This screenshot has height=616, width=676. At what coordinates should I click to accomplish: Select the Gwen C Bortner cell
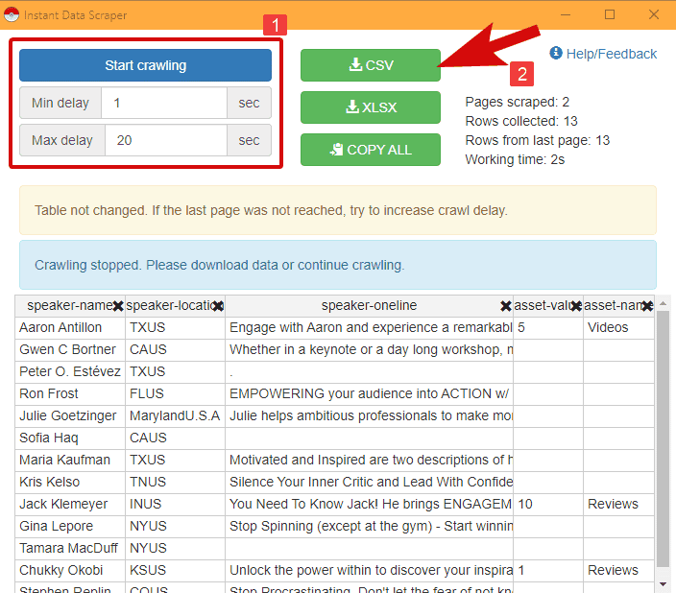point(70,350)
